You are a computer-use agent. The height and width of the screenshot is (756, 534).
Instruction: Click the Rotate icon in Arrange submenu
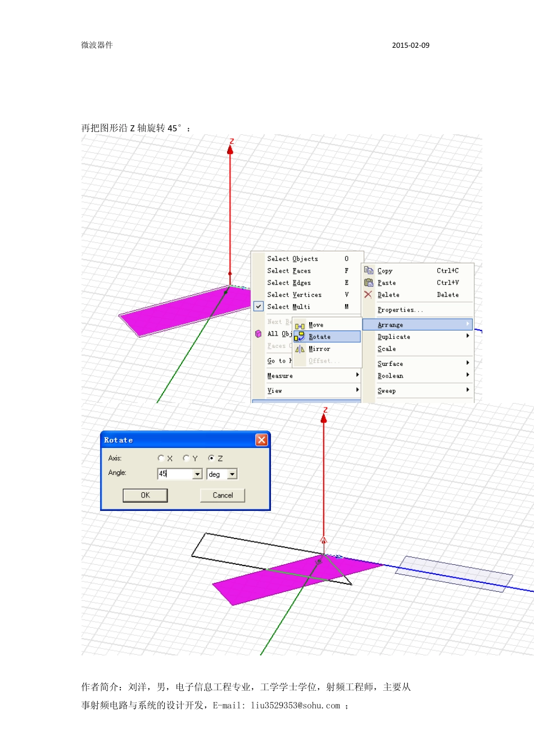tap(300, 337)
